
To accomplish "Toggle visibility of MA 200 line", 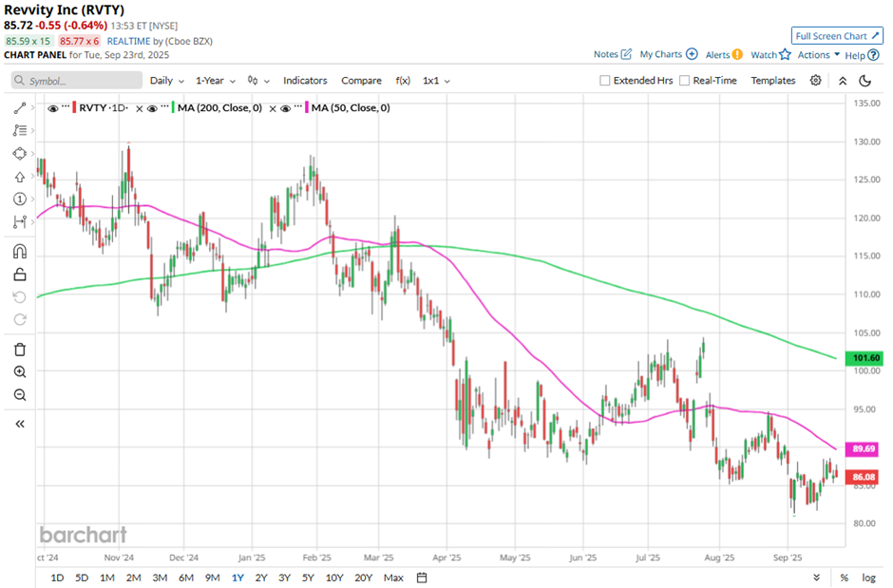I will 152,108.
